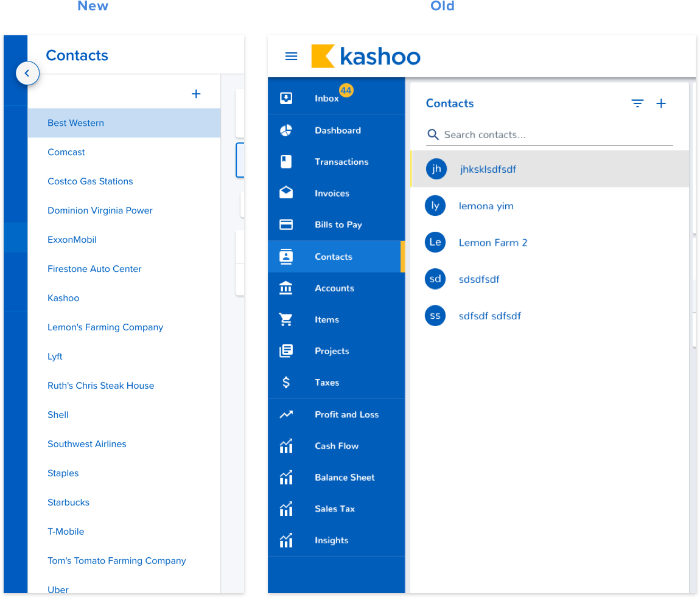Open Projects menu item
This screenshot has width=700, height=598.
pos(336,351)
